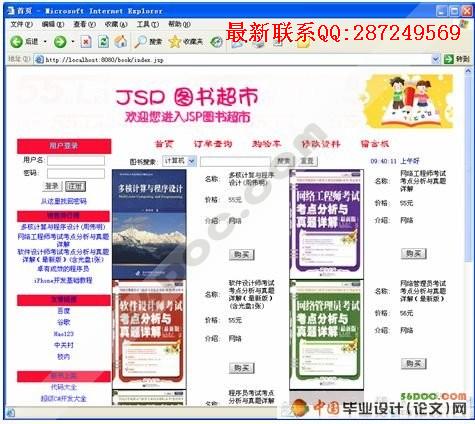Click the 后退 Back label
This screenshot has height=424, width=475.
(x=32, y=42)
